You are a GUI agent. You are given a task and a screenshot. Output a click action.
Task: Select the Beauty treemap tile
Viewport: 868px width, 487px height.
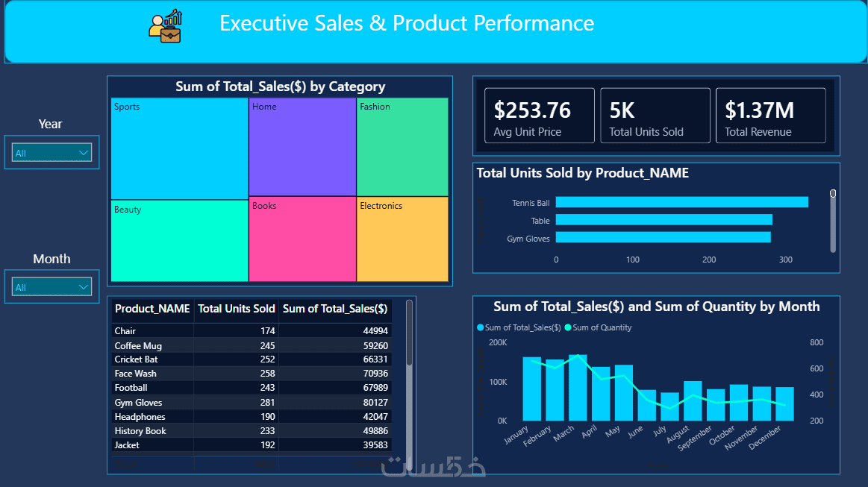tap(179, 241)
